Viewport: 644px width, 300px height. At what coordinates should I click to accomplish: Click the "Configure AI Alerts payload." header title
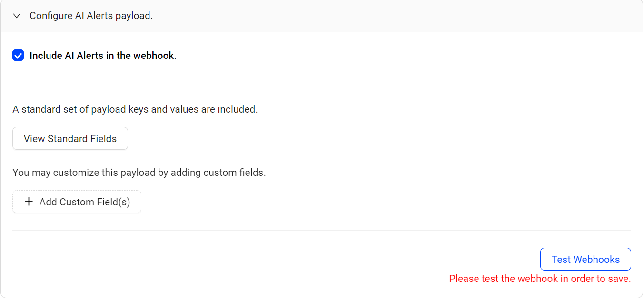[91, 16]
